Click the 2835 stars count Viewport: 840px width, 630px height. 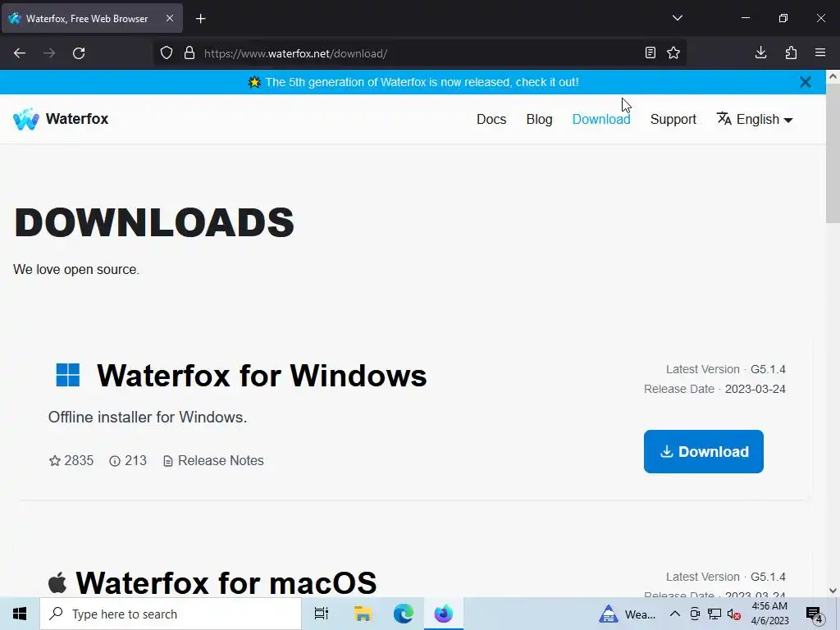[x=71, y=461]
